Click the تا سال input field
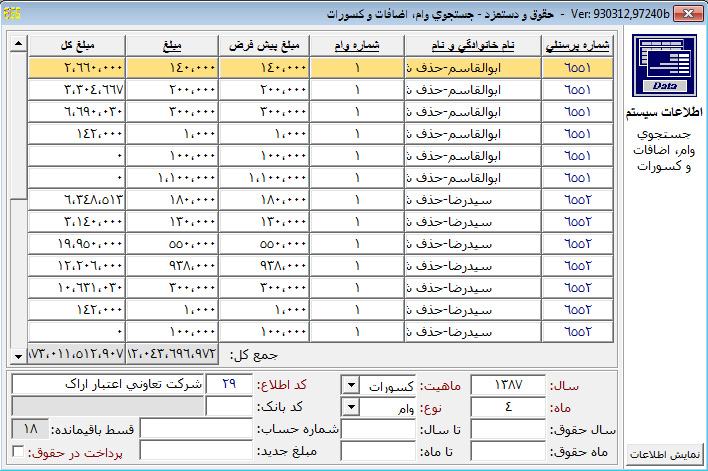The width and height of the screenshot is (708, 471). click(x=378, y=429)
